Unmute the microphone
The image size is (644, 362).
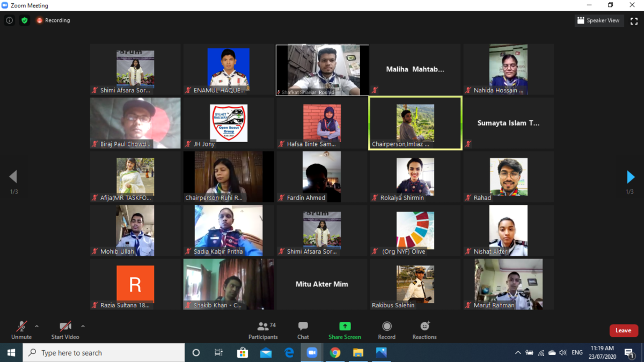21,330
